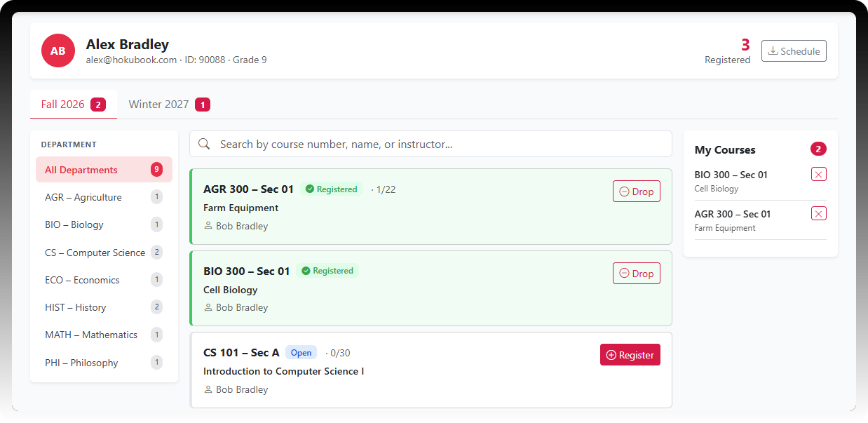Image resolution: width=868 pixels, height=423 pixels.
Task: Click the Registered badge on AGR 300
Action: [332, 189]
